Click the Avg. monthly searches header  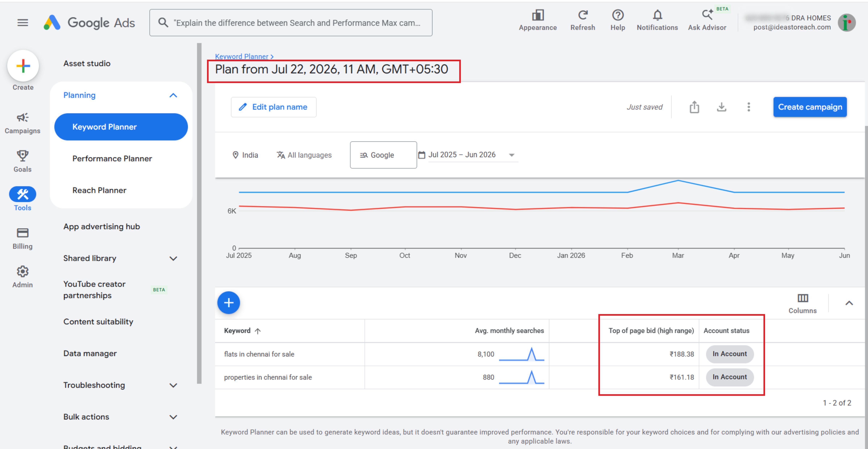click(x=509, y=331)
